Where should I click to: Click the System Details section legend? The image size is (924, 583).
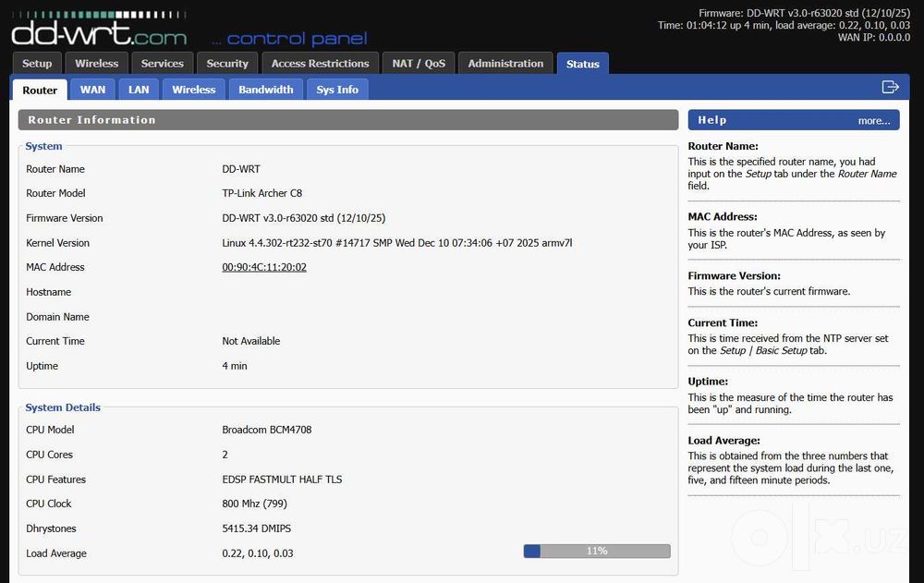[x=63, y=407]
